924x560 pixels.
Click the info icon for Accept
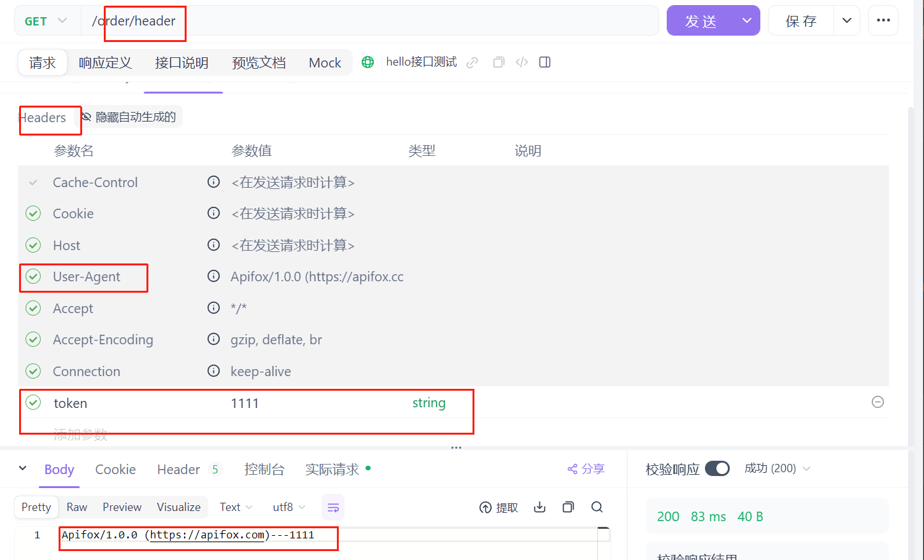214,308
